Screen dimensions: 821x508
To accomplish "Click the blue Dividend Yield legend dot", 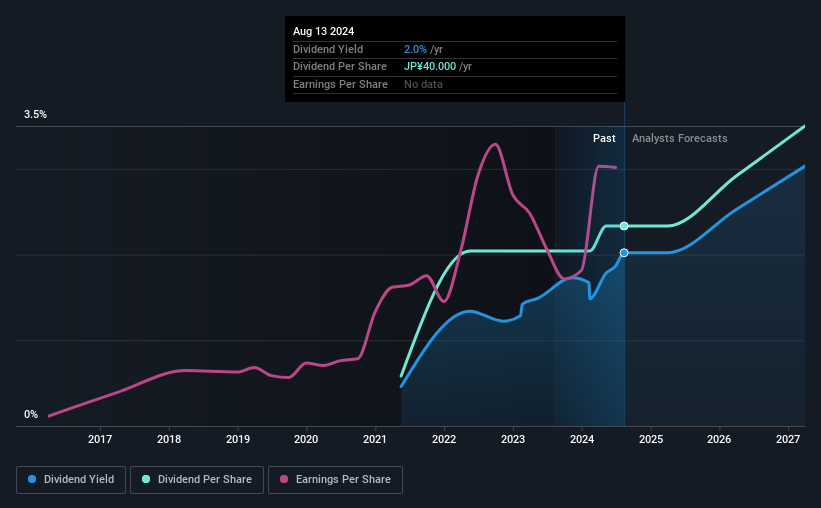I will (32, 479).
